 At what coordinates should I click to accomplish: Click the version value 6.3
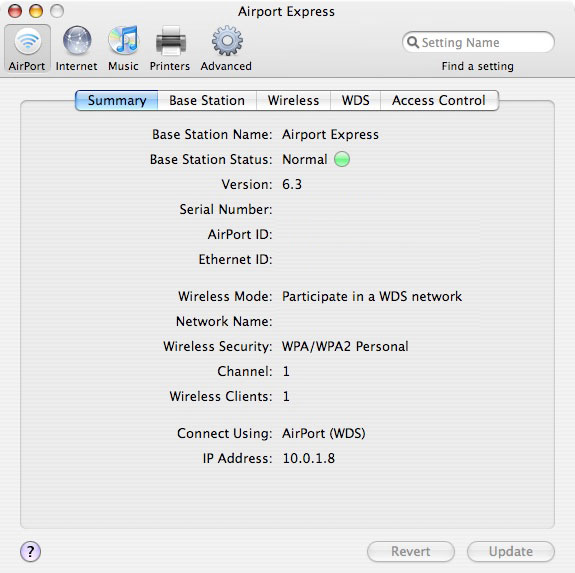click(x=292, y=184)
